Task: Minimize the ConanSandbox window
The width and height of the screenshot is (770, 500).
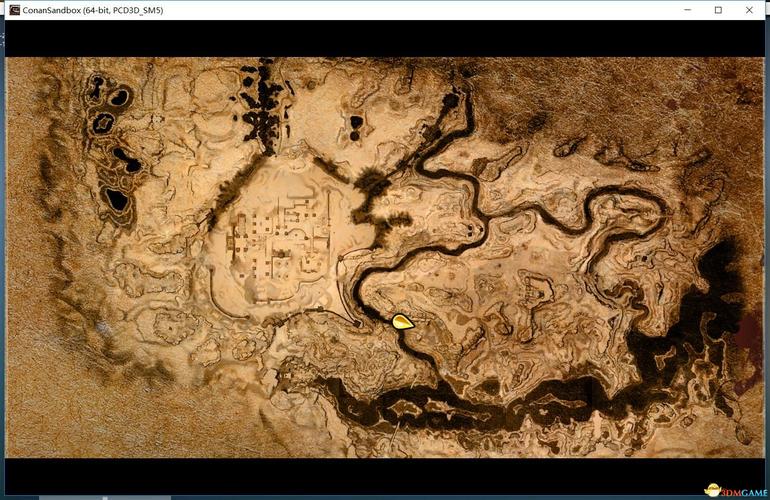Action: tap(688, 10)
